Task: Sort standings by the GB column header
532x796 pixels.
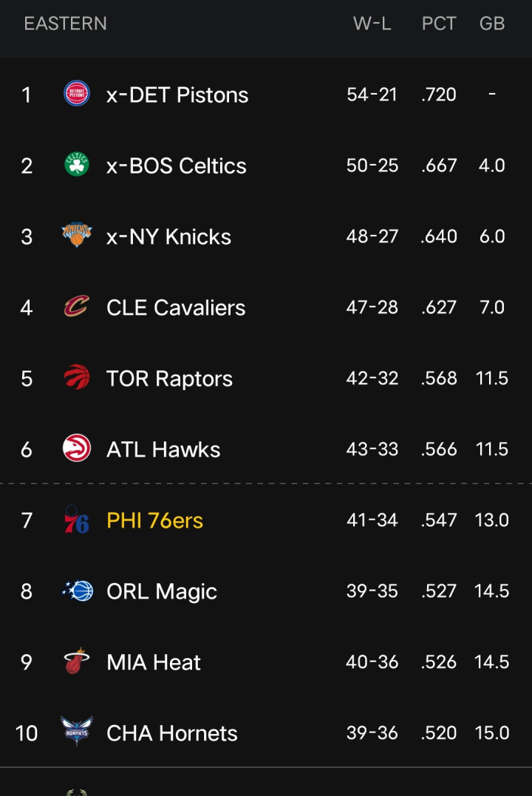Action: (x=492, y=24)
